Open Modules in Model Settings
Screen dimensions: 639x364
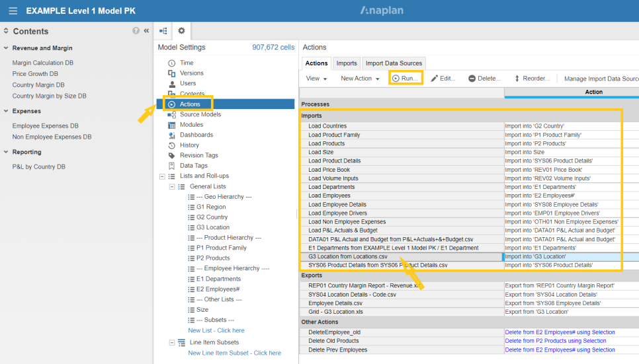[x=191, y=125]
